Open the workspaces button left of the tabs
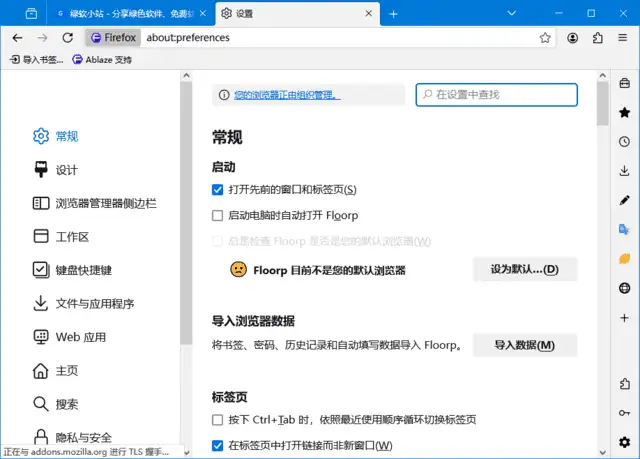Image resolution: width=640 pixels, height=459 pixels. [31, 13]
